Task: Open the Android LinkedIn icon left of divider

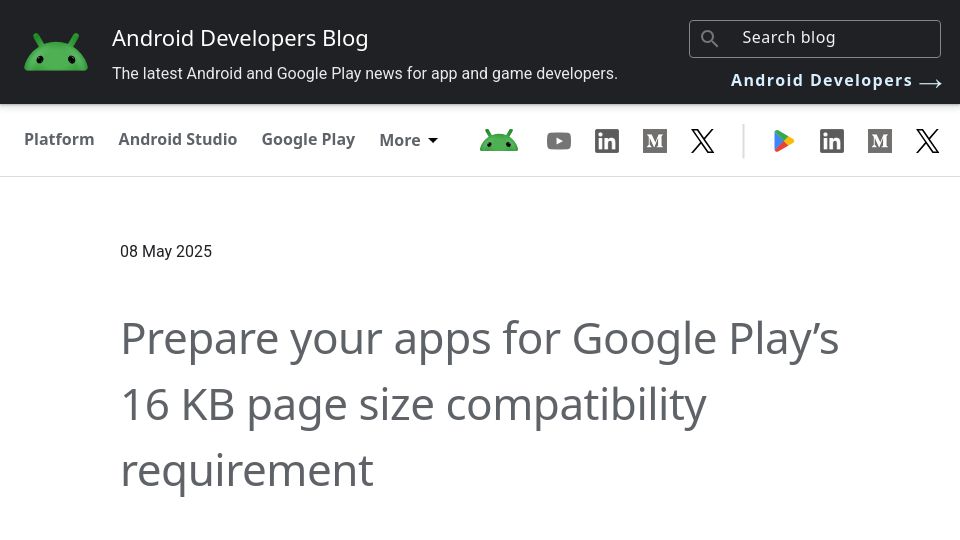Action: 607,141
